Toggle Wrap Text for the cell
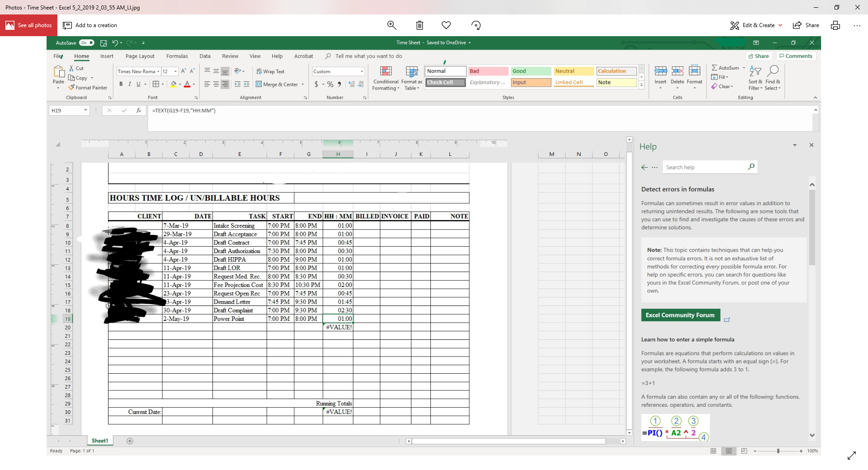Screen dimensions: 868x470 click(x=270, y=71)
